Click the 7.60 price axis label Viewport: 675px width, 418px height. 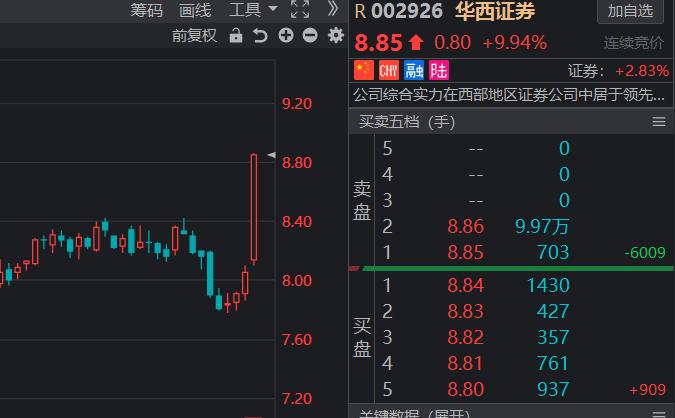pyautogui.click(x=297, y=340)
